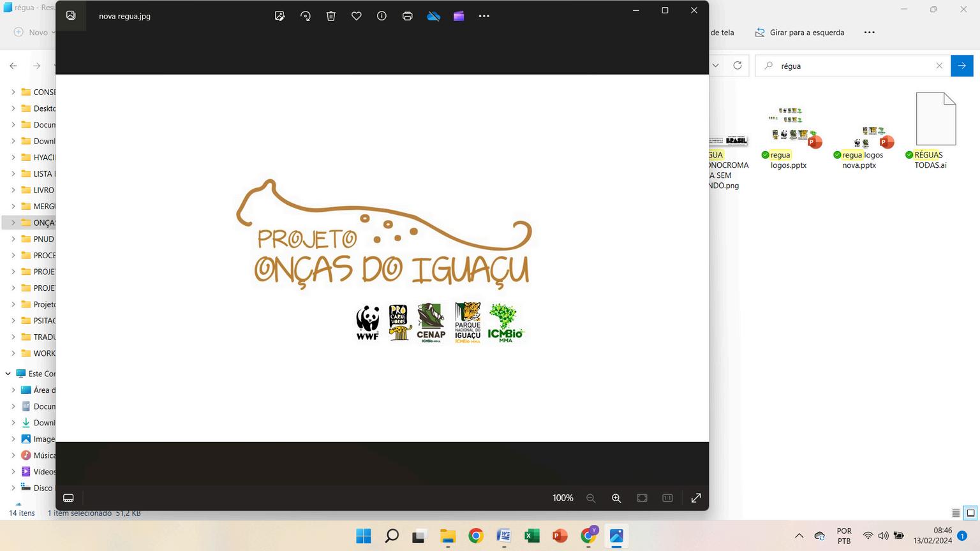Open the address bar history dropdown

tap(716, 66)
